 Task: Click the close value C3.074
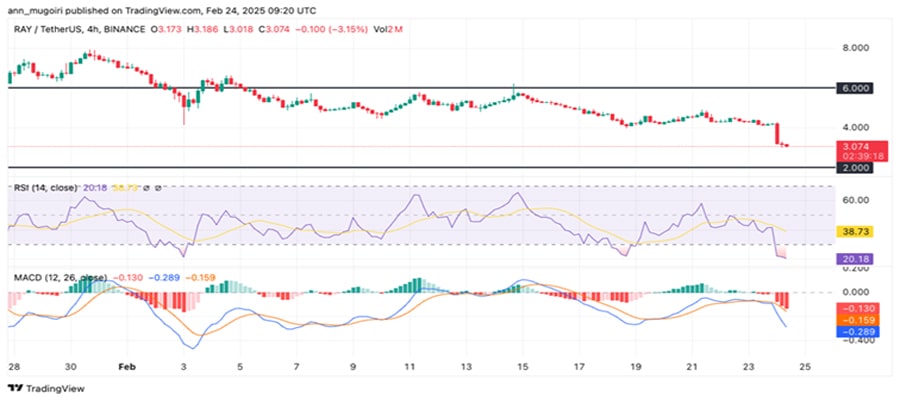point(273,29)
